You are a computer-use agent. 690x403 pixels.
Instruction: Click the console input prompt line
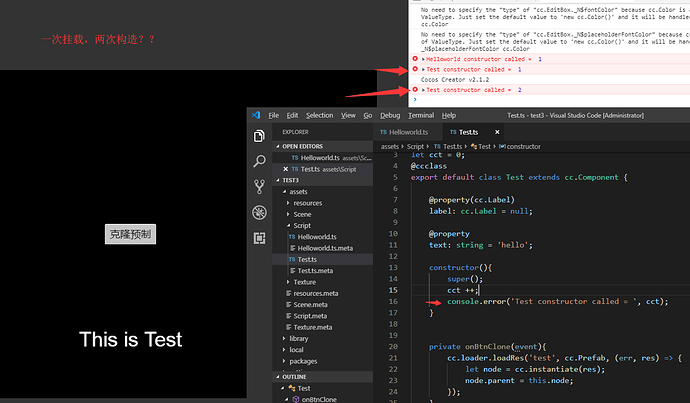[x=549, y=100]
